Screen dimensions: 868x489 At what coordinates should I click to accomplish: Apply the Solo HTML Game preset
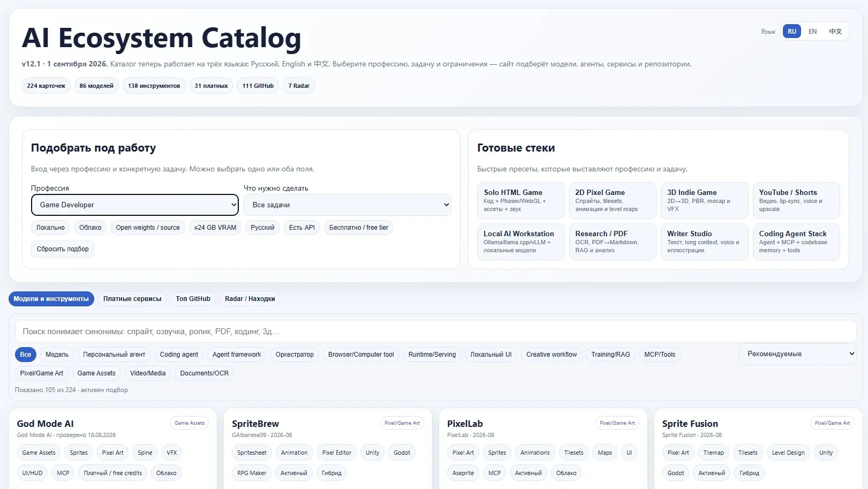tap(520, 200)
